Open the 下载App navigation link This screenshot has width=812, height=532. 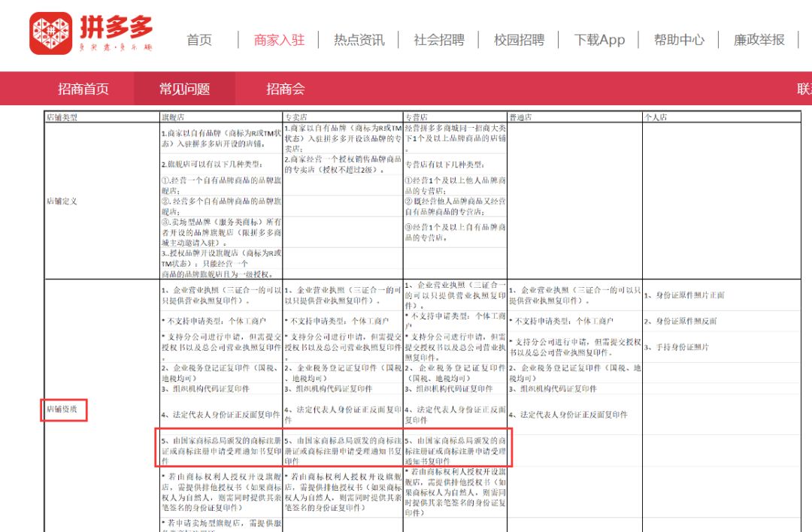[x=599, y=40]
